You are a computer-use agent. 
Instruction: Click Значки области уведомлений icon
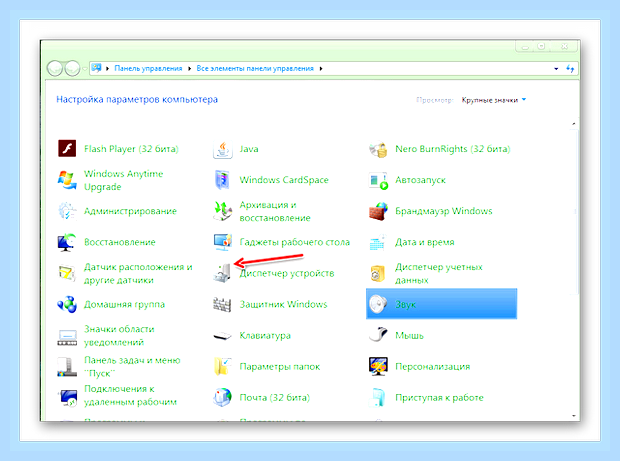[x=67, y=336]
